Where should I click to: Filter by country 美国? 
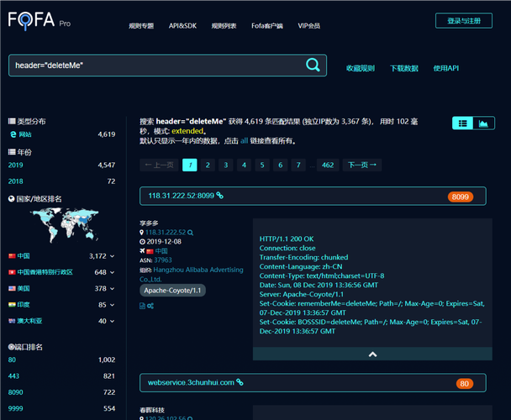pyautogui.click(x=24, y=289)
